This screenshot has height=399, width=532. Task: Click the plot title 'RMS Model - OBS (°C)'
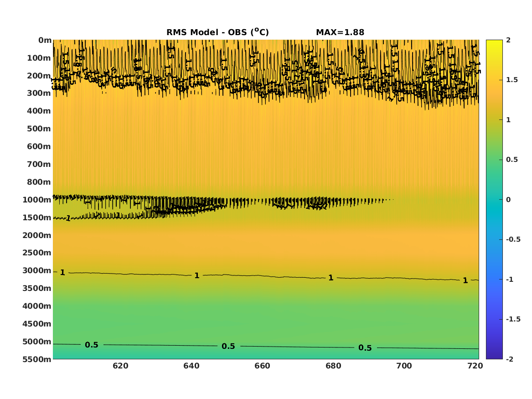pyautogui.click(x=217, y=32)
